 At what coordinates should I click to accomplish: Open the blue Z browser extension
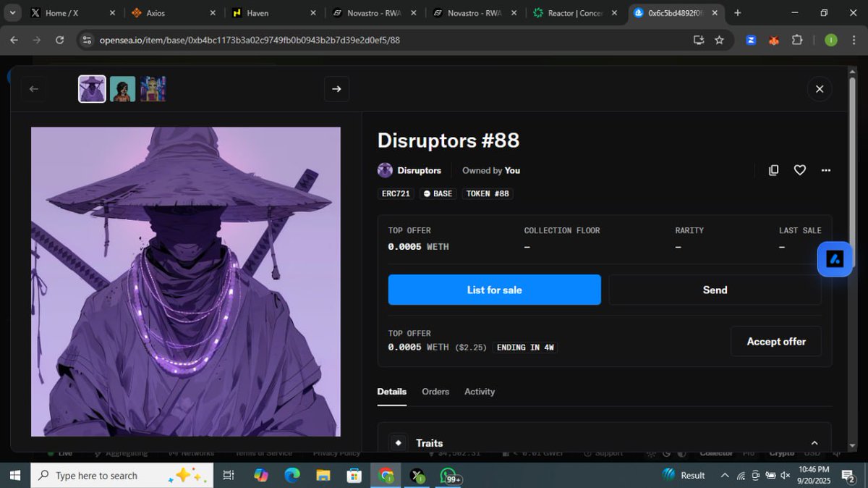tap(751, 40)
